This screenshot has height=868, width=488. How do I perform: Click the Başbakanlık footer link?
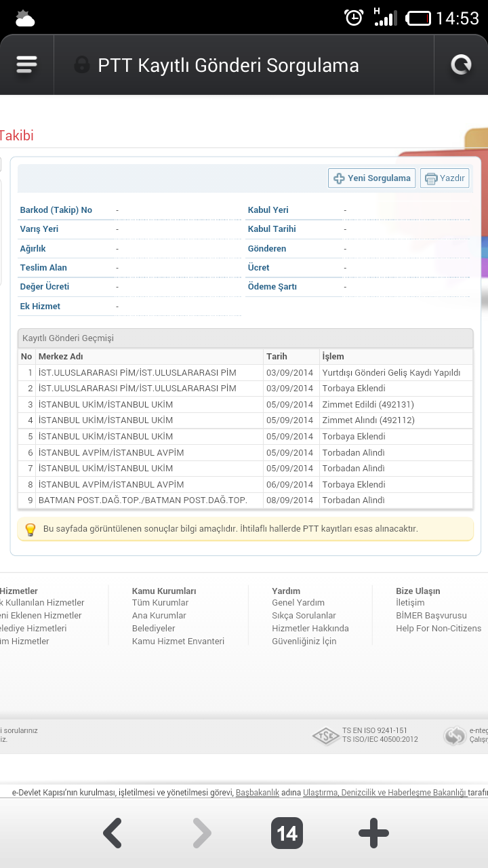coord(258,792)
